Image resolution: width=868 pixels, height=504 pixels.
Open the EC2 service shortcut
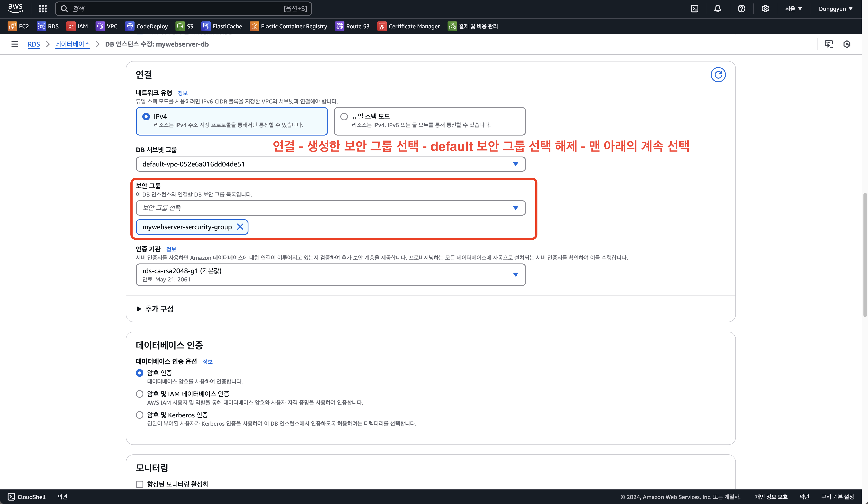tap(19, 26)
